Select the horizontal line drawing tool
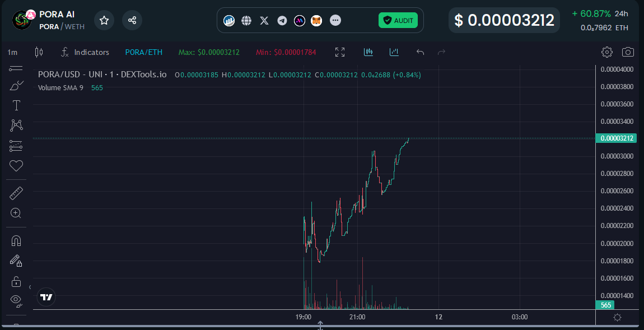 [x=16, y=68]
